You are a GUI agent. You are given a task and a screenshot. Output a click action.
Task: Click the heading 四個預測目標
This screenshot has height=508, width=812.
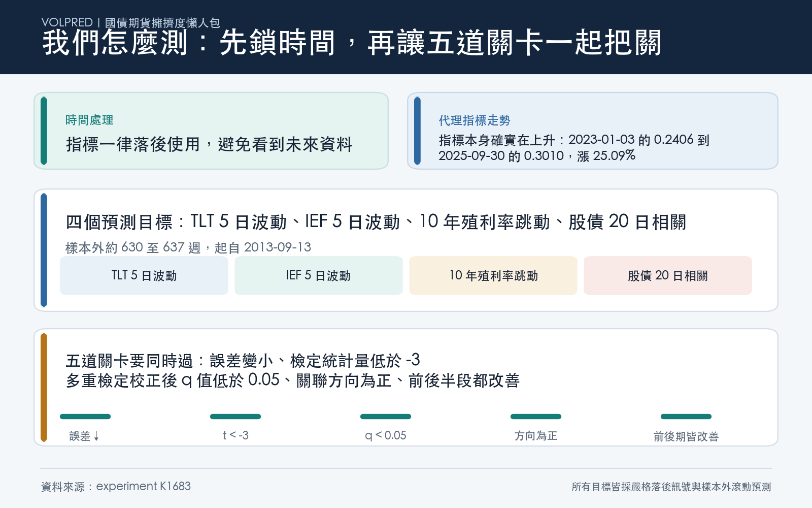pyautogui.click(x=119, y=222)
